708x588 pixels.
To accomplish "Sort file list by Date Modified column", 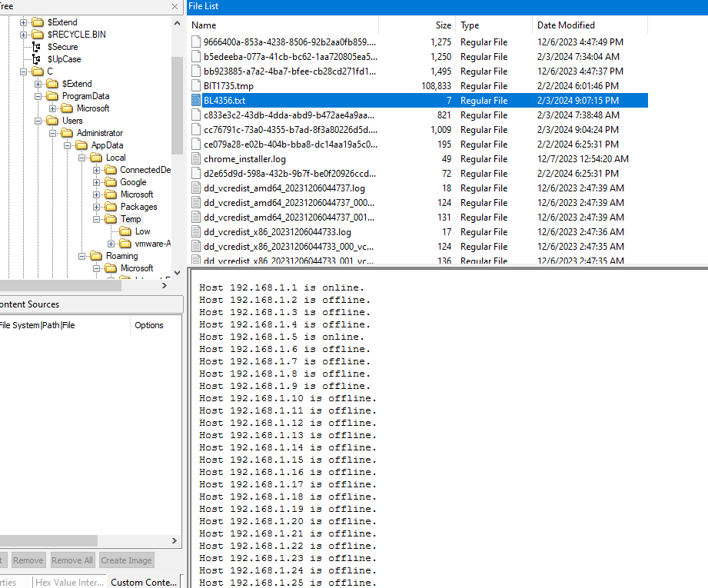I will [590, 25].
